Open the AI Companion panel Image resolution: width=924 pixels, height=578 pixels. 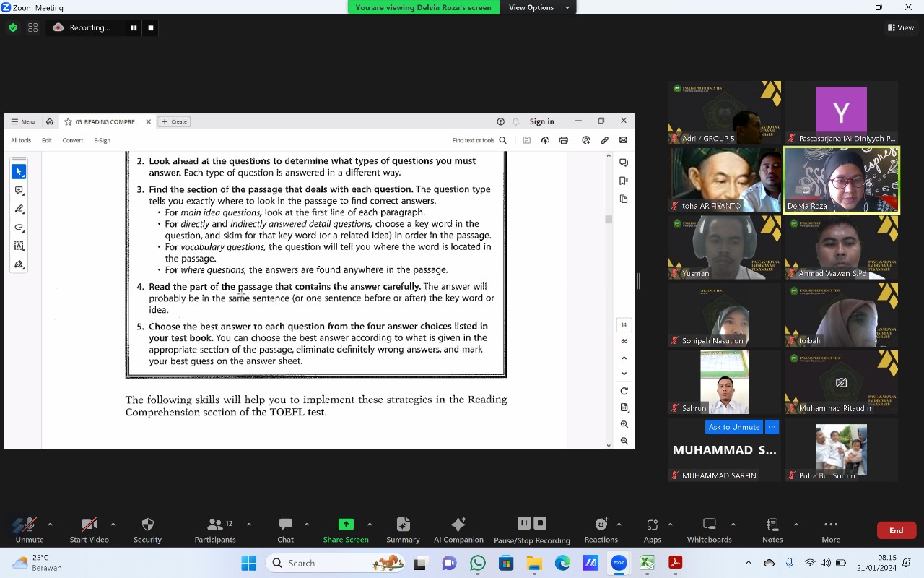click(458, 525)
